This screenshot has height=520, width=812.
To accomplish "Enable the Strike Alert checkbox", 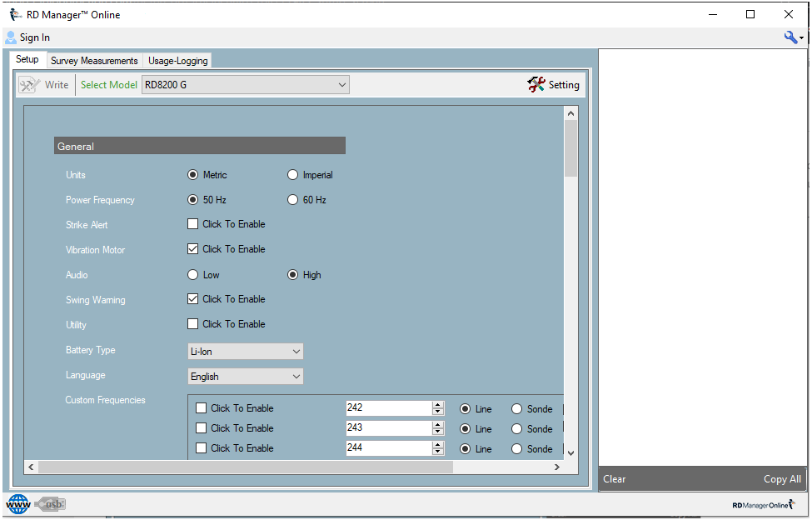I will (192, 223).
